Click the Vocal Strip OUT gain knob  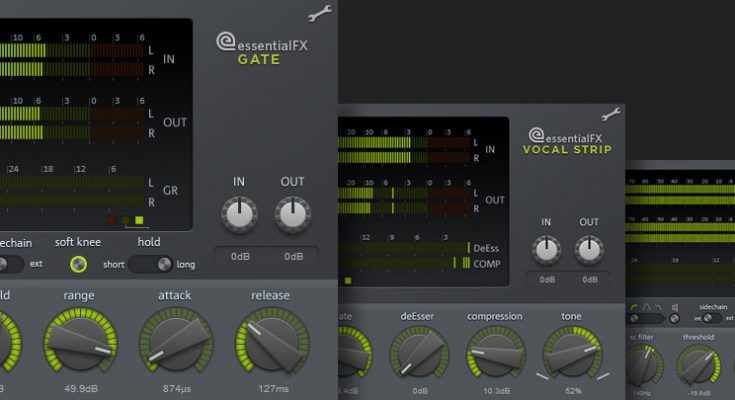(x=589, y=249)
